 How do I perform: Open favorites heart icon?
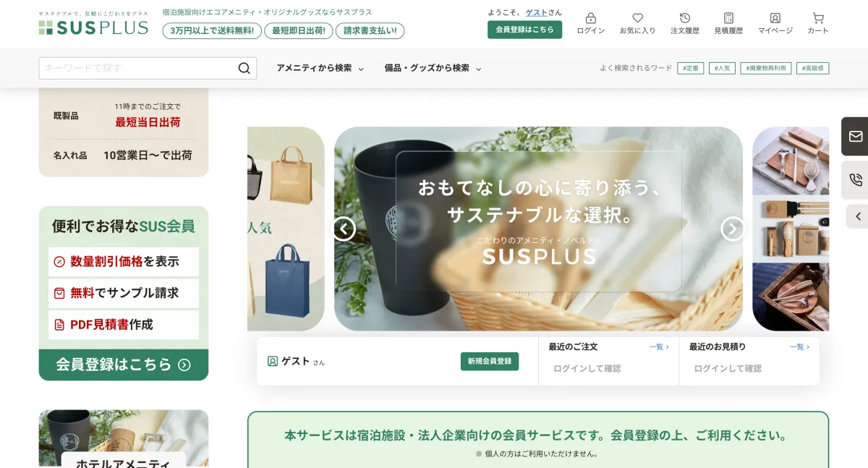tap(637, 18)
